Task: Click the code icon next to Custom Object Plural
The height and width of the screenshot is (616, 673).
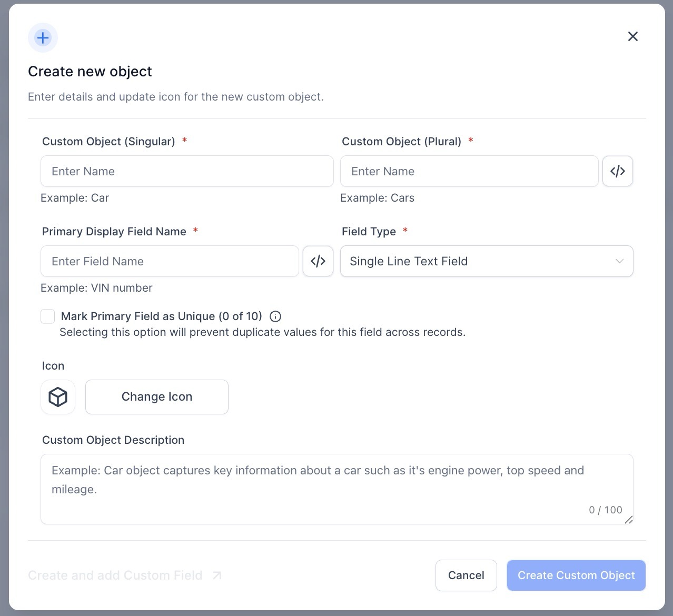Action: [617, 171]
